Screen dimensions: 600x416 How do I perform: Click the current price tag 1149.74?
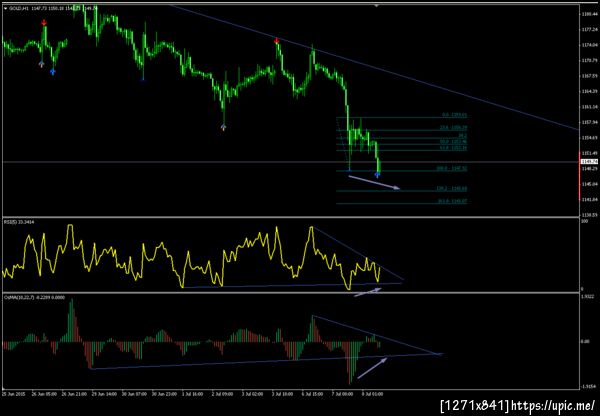[x=589, y=162]
